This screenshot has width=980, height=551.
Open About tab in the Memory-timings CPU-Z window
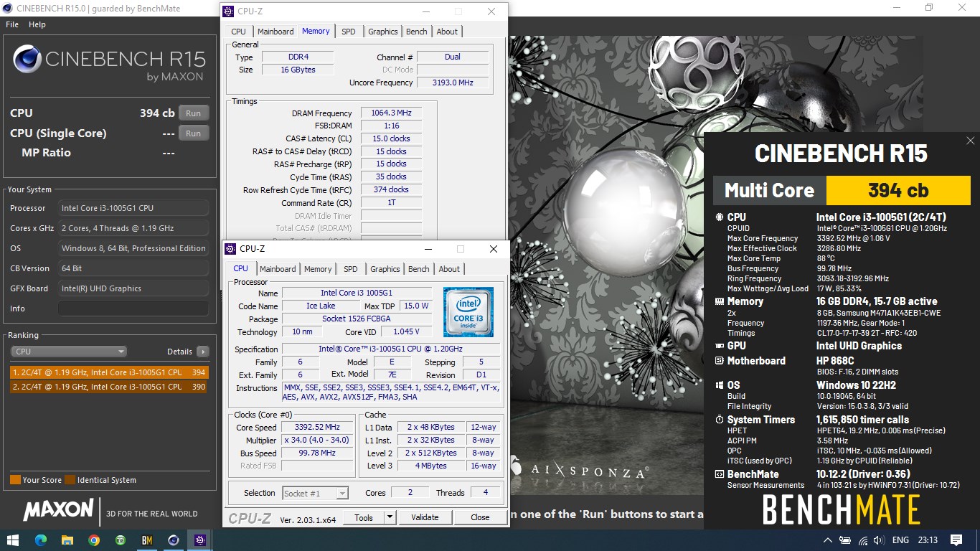447,32
